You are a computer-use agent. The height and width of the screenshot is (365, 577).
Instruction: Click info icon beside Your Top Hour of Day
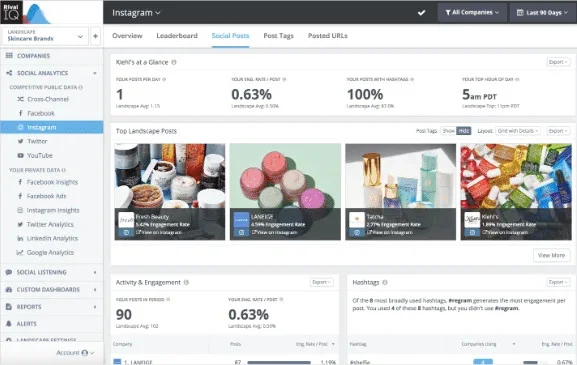pyautogui.click(x=517, y=79)
